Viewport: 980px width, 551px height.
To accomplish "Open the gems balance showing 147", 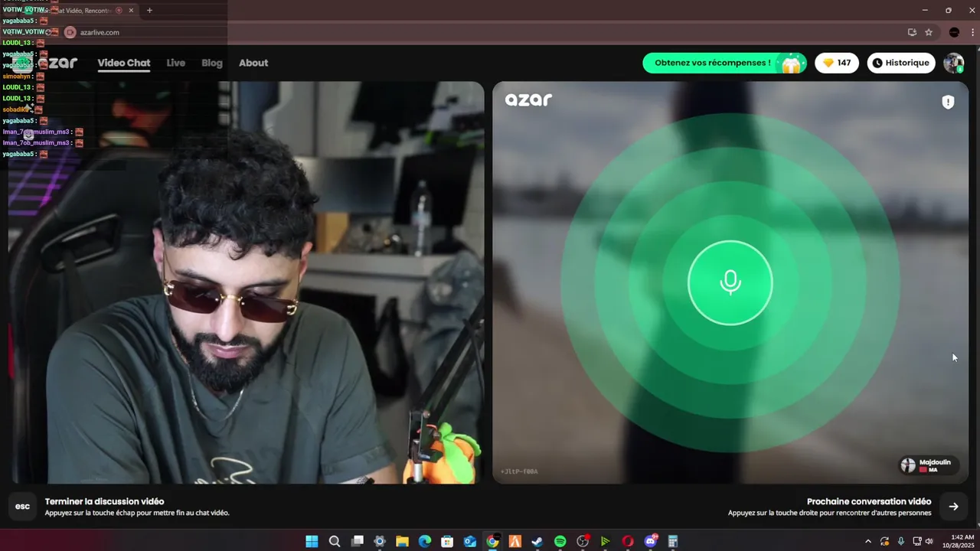I will [836, 63].
